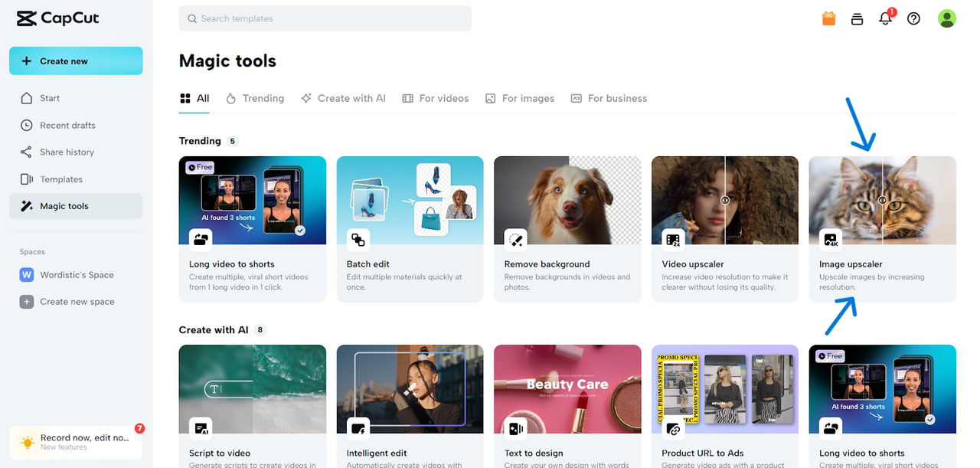The height and width of the screenshot is (468, 980).
Task: Click Create new space
Action: (x=76, y=302)
